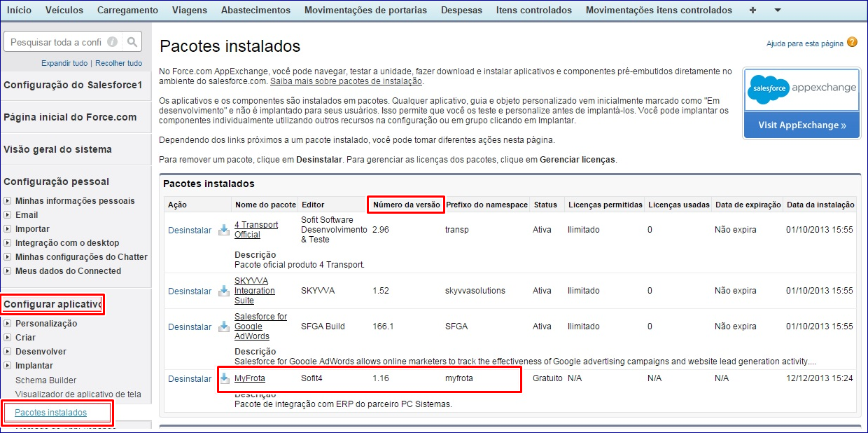The height and width of the screenshot is (433, 868).
Task: Expand the Criar node
Action: (8, 338)
